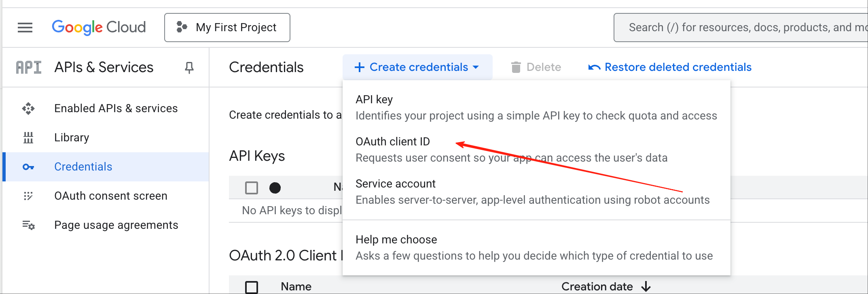Click the Delete trash icon
The image size is (868, 294).
point(516,67)
